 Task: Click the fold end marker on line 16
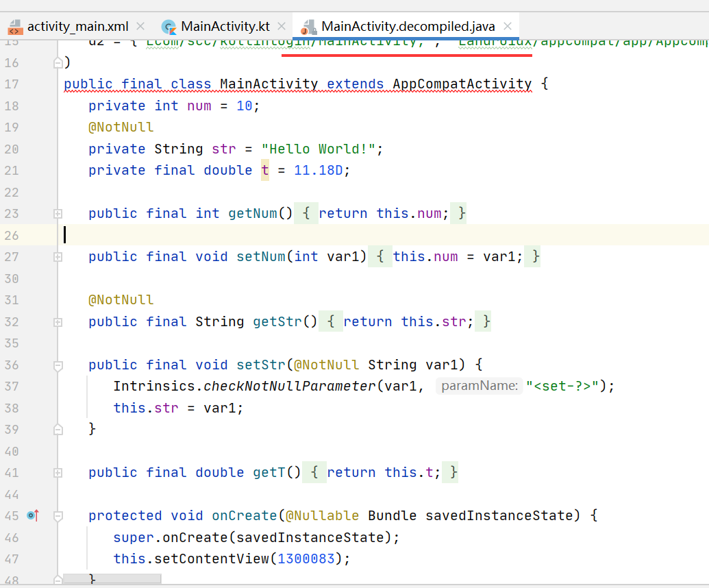pos(58,62)
